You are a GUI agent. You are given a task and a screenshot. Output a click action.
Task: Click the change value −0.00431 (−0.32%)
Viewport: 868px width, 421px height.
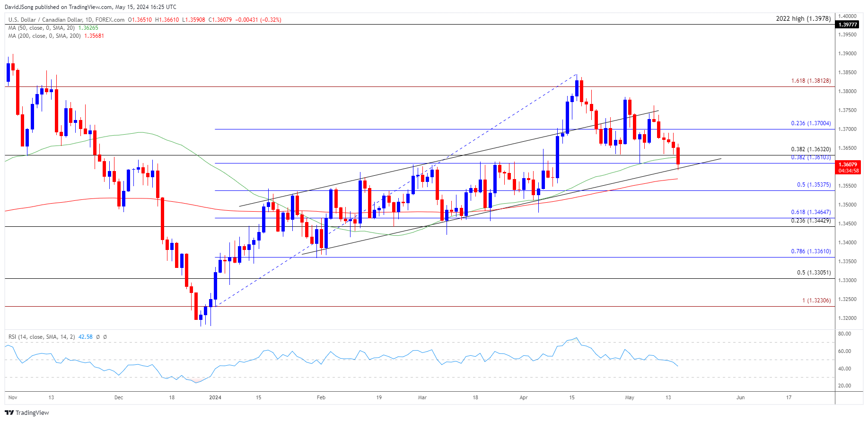tap(258, 20)
